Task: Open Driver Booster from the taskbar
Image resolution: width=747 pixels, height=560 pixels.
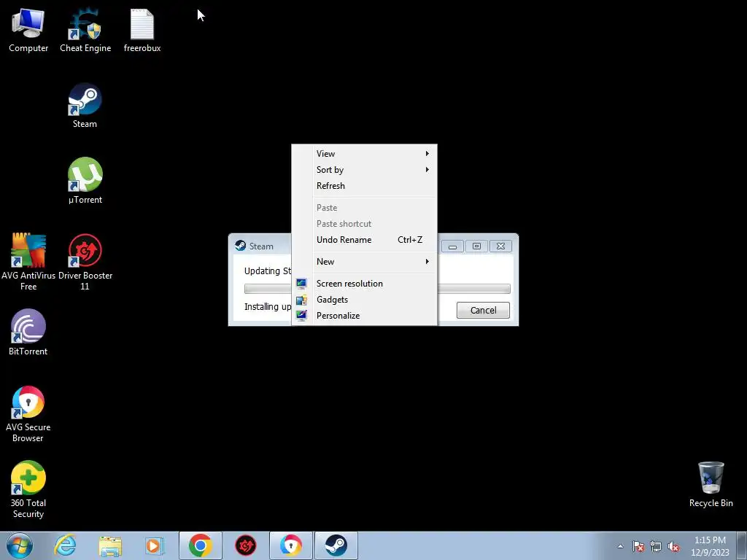Action: (x=246, y=545)
